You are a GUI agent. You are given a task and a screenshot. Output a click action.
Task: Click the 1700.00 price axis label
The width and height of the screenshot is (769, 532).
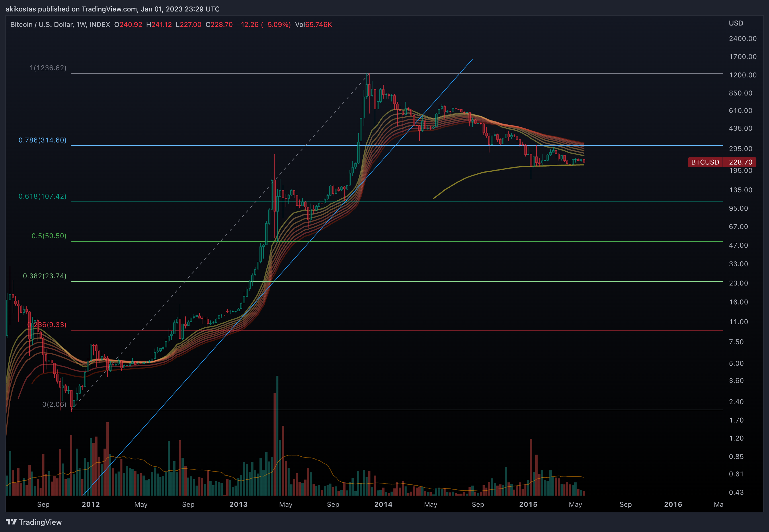point(743,57)
